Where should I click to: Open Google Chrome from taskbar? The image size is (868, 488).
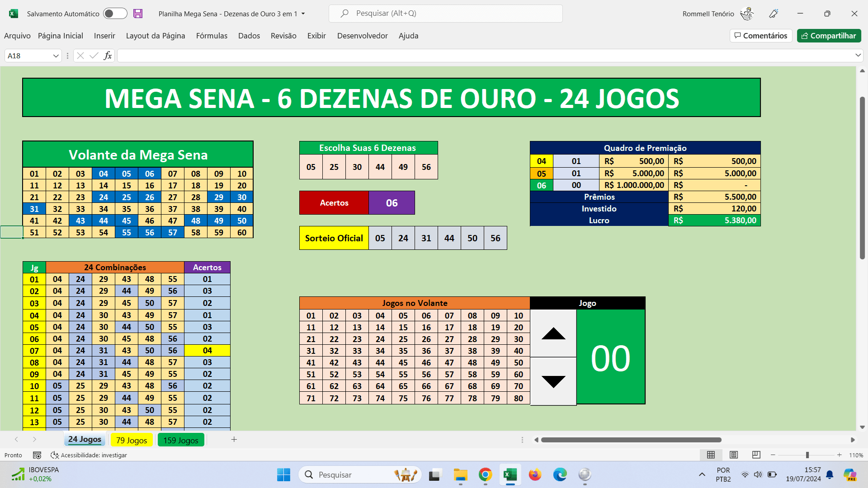pos(485,475)
